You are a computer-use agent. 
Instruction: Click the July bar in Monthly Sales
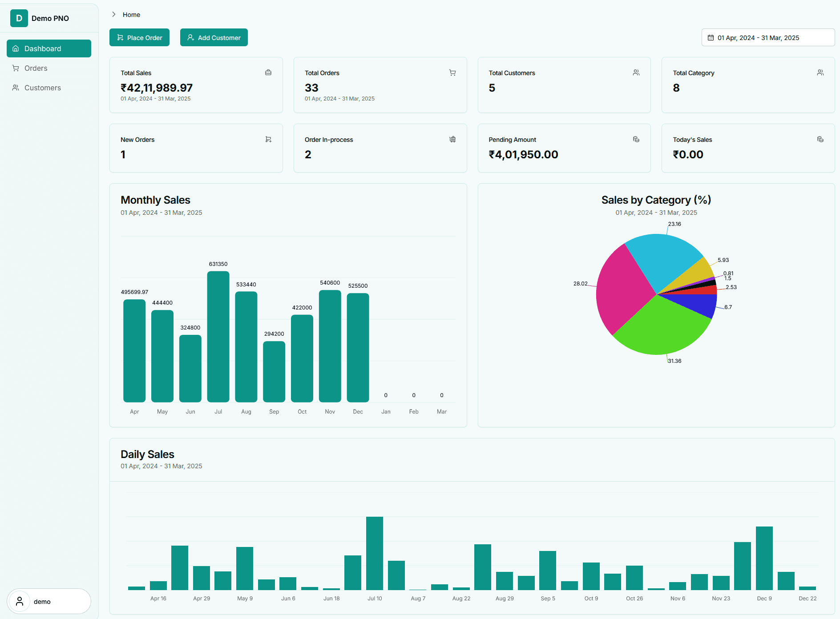[218, 337]
